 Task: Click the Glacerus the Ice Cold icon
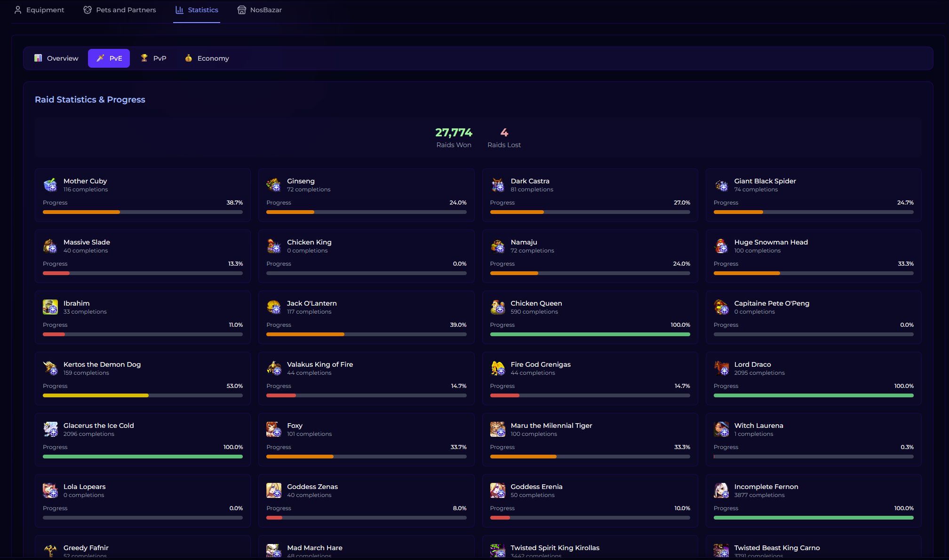point(50,429)
